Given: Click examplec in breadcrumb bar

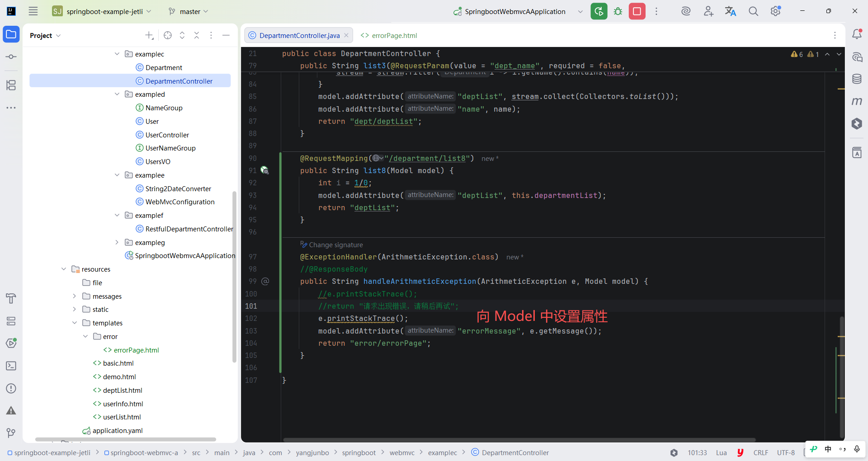Looking at the screenshot, I should click(442, 452).
